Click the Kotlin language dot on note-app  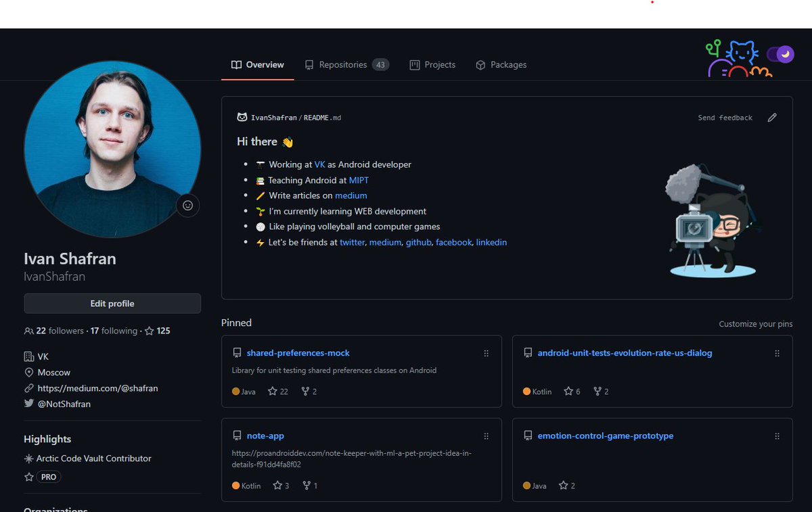[x=235, y=486]
